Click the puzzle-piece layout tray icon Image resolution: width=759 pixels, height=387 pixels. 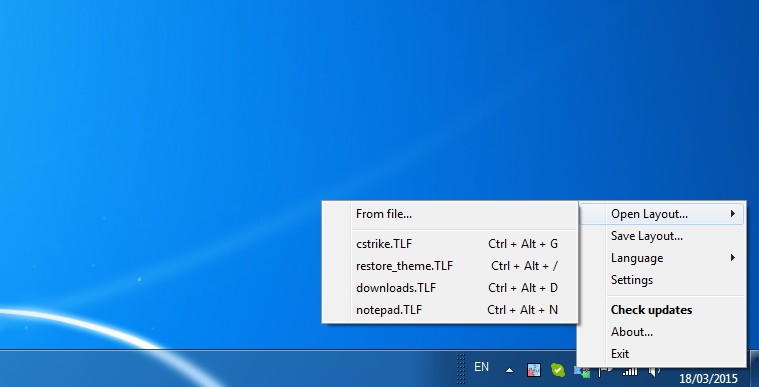click(x=533, y=371)
